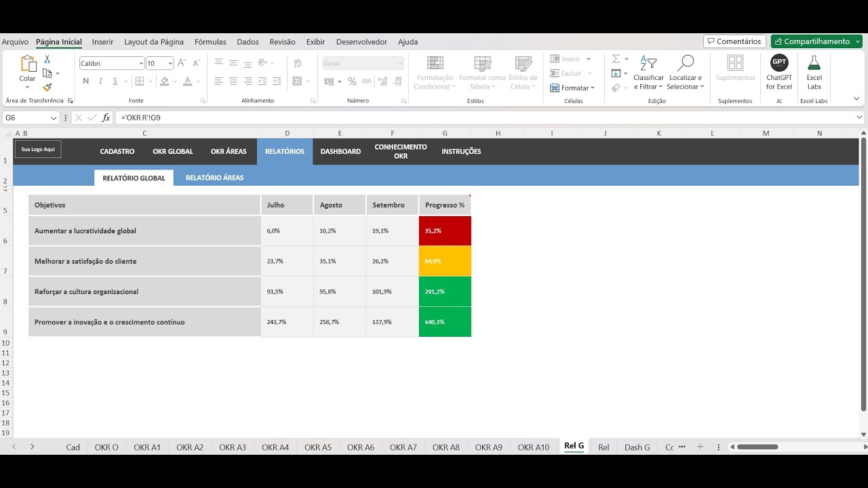Open the Exibir ribbon tab

315,42
